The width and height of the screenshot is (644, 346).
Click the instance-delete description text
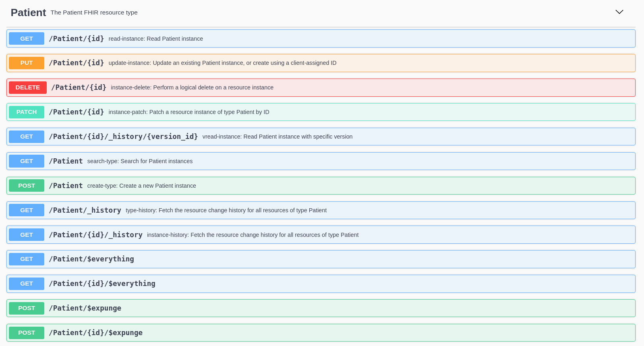pyautogui.click(x=192, y=87)
